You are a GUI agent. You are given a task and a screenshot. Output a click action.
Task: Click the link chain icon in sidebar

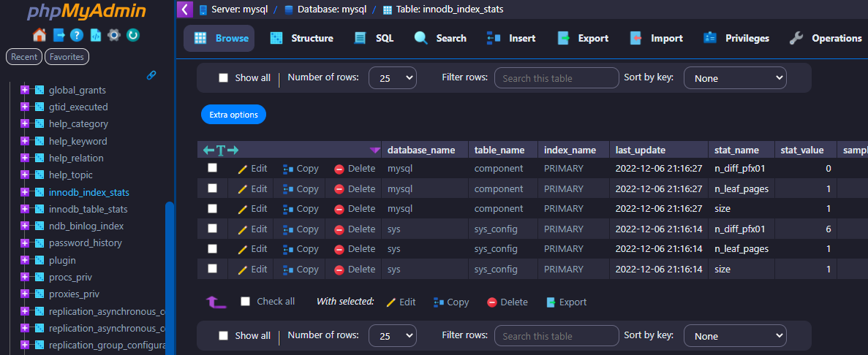(151, 75)
